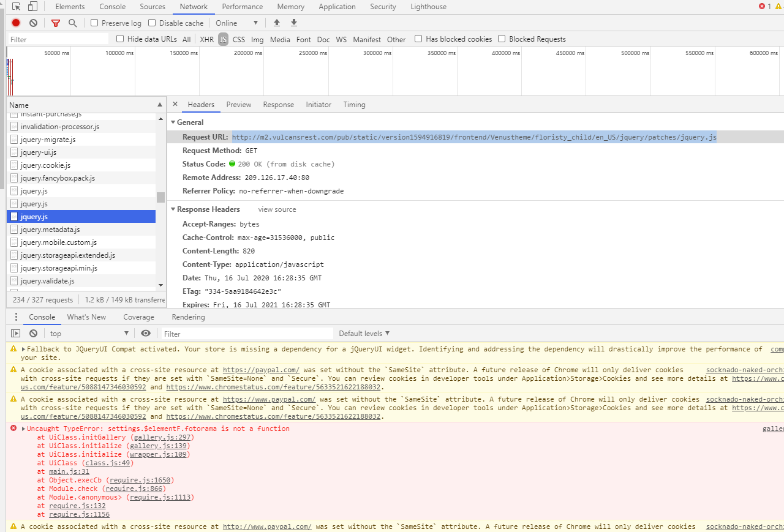Open the Timing tab for the request

[x=354, y=105]
